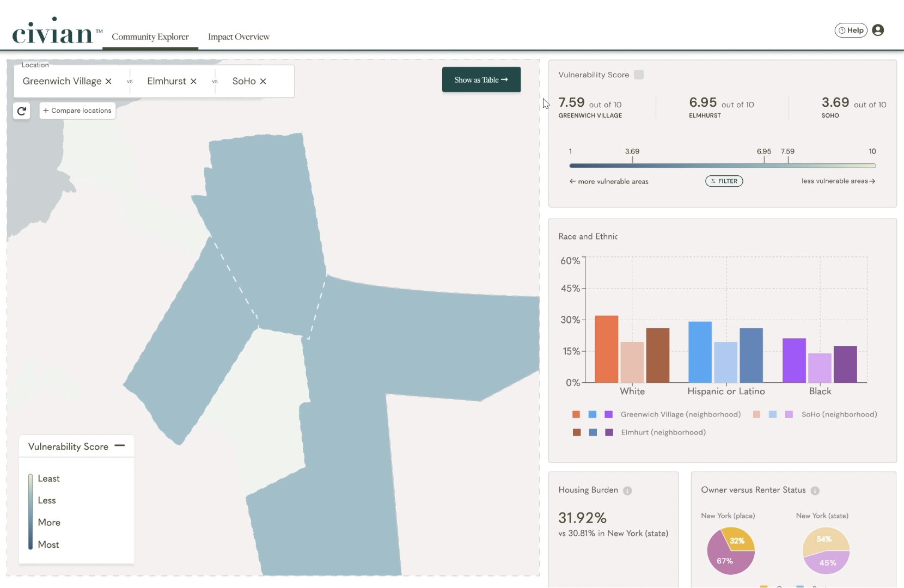
Task: Remove Greenwich Village location chip
Action: tap(108, 81)
